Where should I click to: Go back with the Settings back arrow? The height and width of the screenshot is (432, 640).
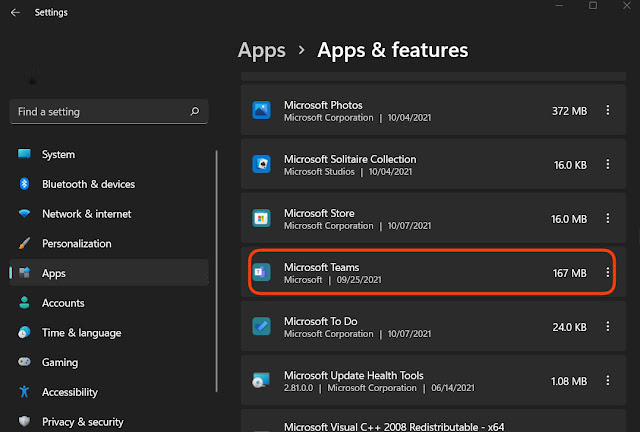click(x=15, y=13)
